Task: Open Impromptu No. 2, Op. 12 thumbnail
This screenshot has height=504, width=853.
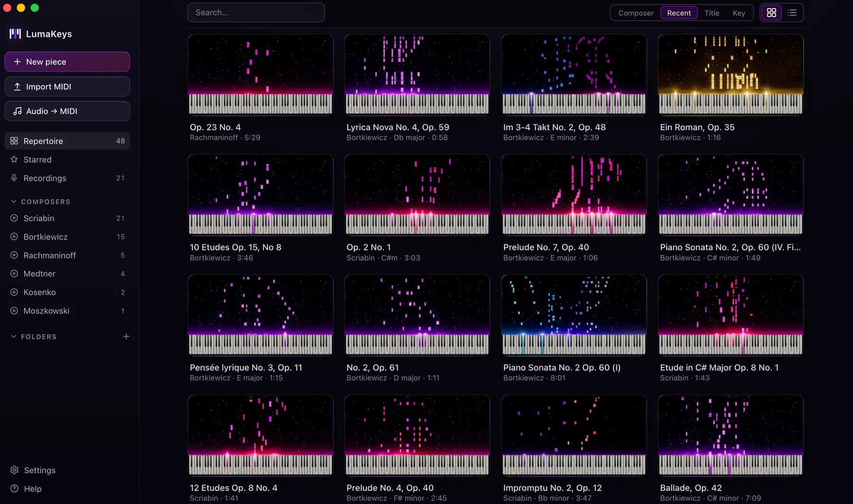Action: (574, 435)
